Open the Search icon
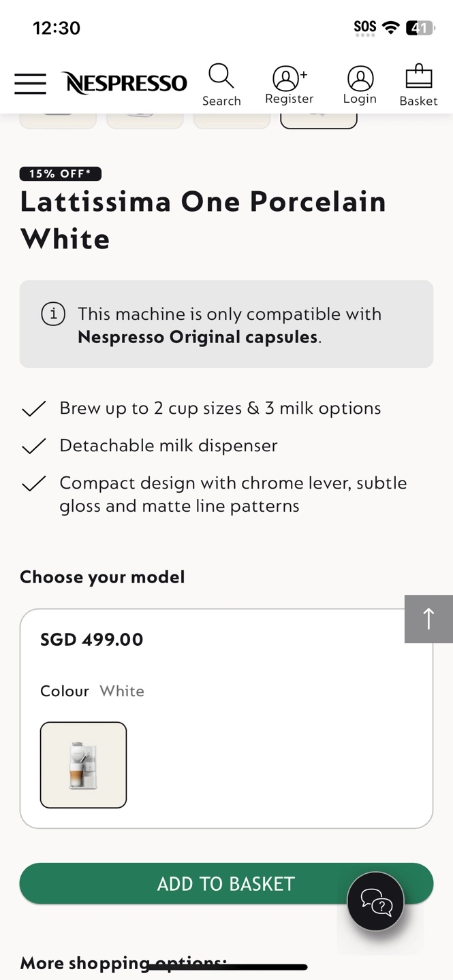 (x=221, y=84)
